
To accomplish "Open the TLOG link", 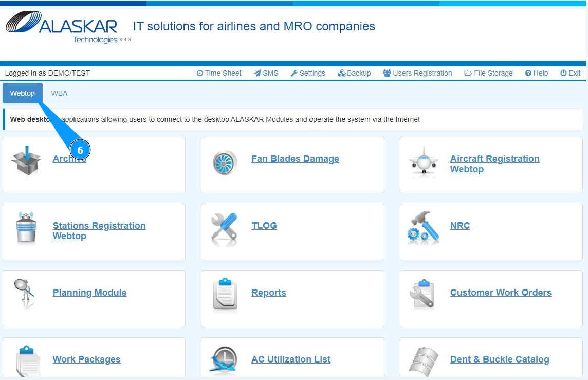I will pyautogui.click(x=264, y=225).
